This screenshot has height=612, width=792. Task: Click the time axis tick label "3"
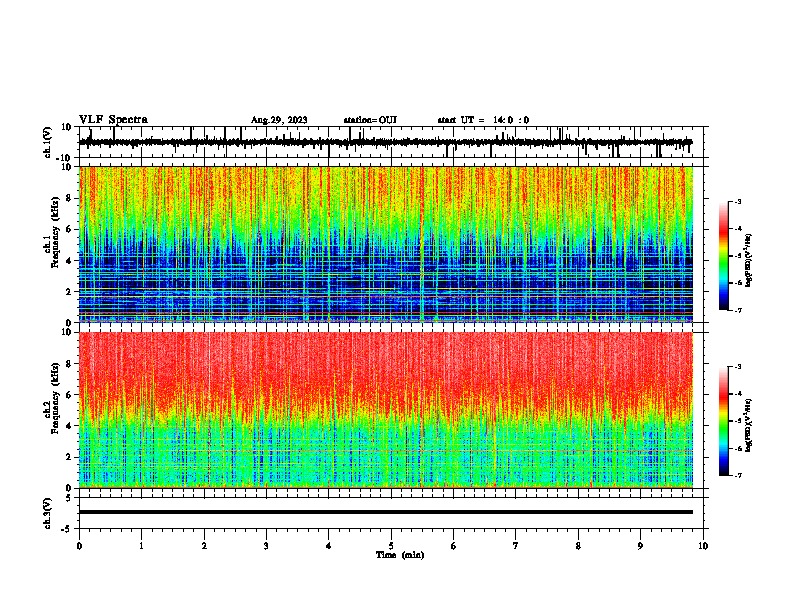point(266,546)
